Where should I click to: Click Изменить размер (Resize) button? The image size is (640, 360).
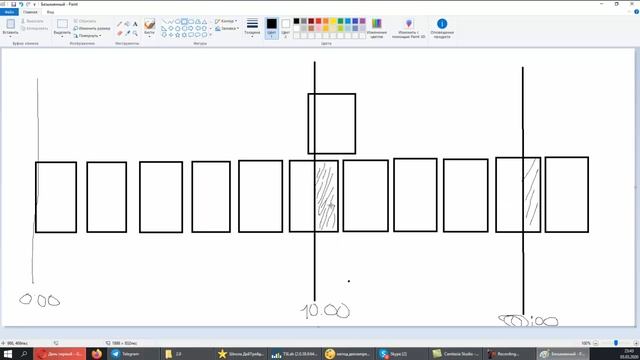[x=92, y=28]
